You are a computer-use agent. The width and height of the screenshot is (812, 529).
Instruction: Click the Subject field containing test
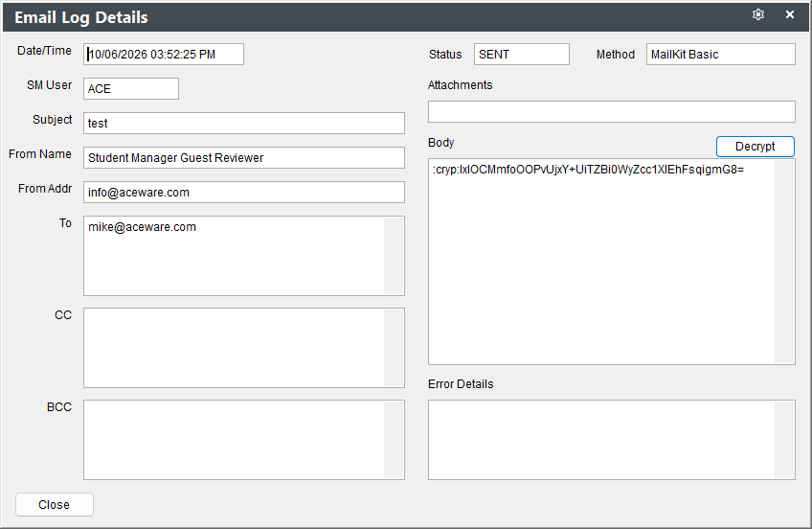244,124
